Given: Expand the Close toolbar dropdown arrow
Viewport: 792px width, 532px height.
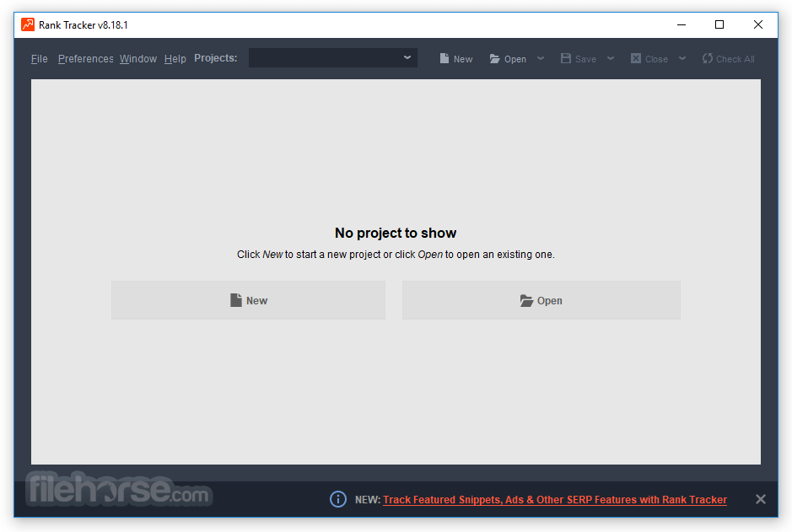Looking at the screenshot, I should click(682, 58).
